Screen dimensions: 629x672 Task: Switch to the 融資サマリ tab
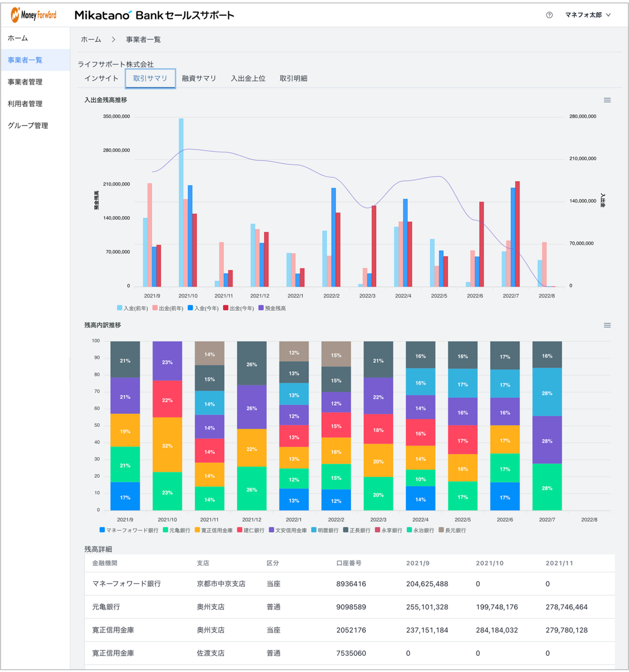click(x=199, y=78)
